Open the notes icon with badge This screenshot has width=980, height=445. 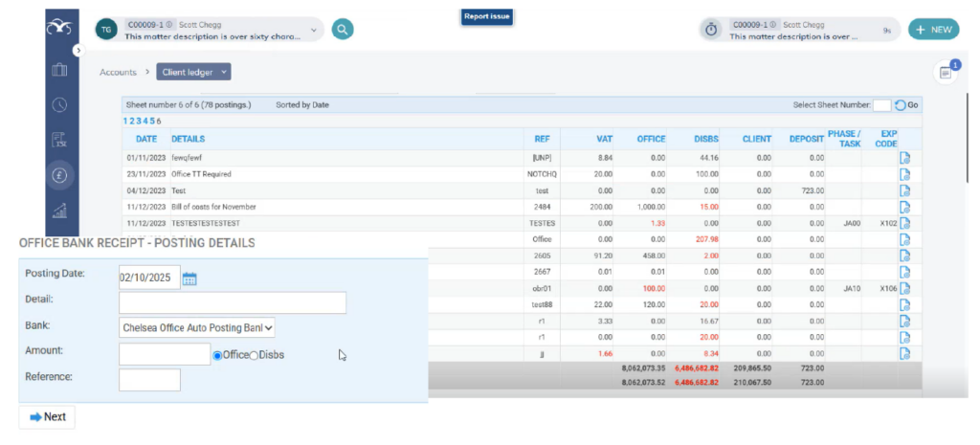[x=946, y=73]
